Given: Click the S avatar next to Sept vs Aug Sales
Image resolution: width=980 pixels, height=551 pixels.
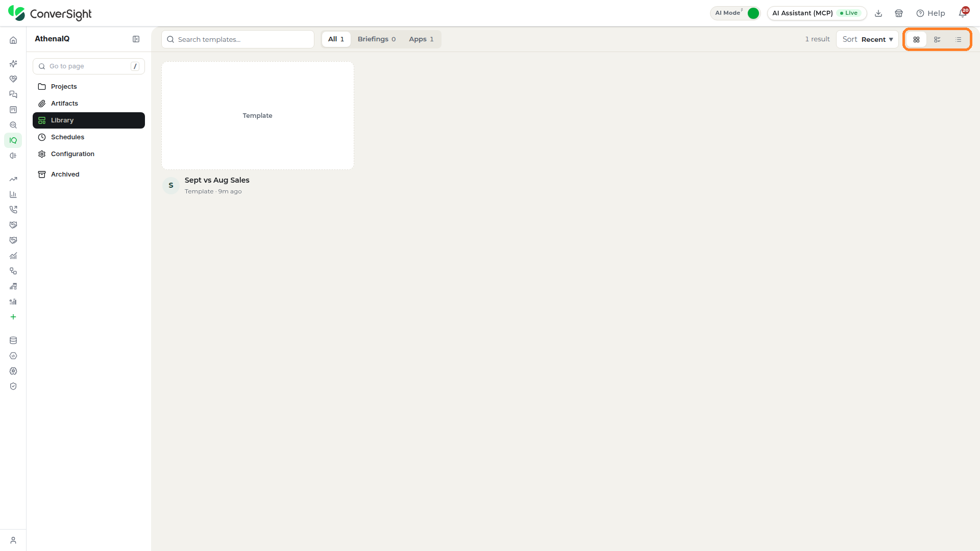Looking at the screenshot, I should coord(171,185).
